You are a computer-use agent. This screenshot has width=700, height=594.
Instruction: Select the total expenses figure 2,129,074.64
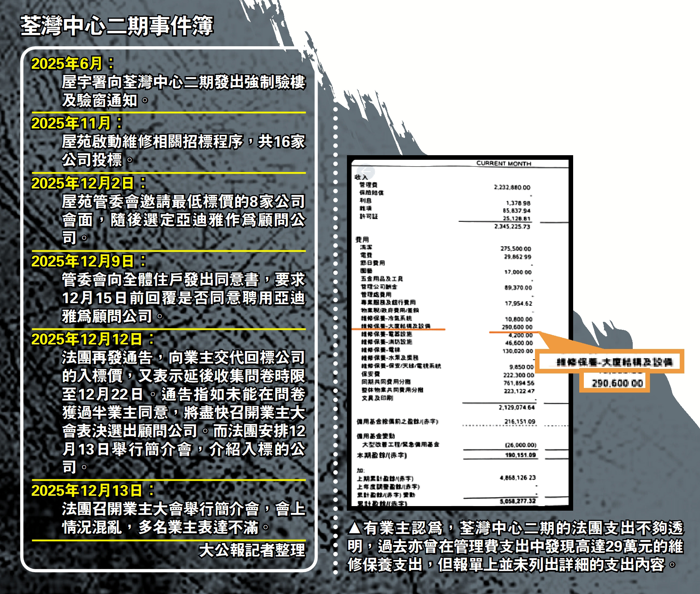click(x=516, y=407)
